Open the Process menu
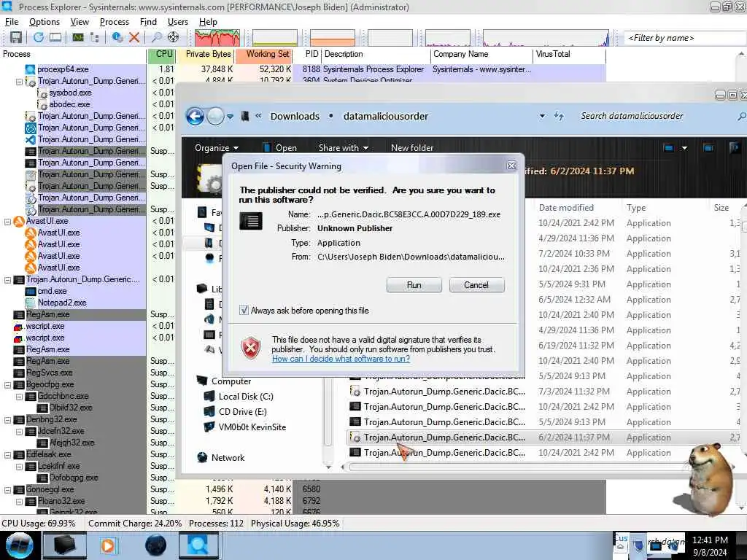This screenshot has width=747, height=560. click(x=115, y=22)
